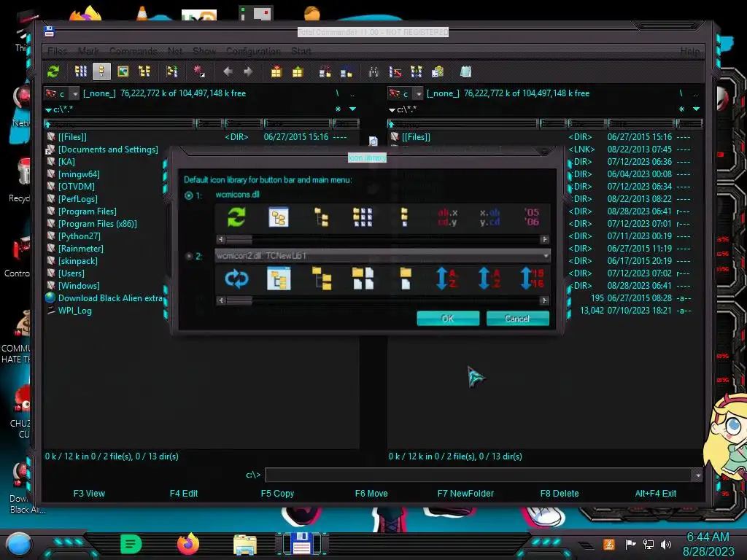Click the blue Start orb
The height and width of the screenshot is (560, 747).
click(x=19, y=545)
